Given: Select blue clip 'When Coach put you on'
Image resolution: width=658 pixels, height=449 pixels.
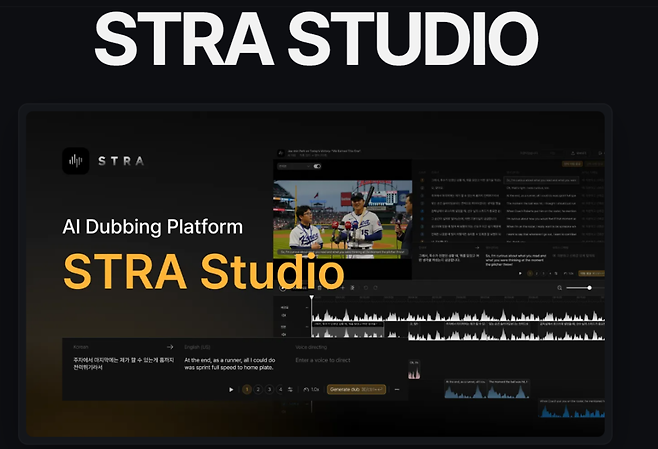Looking at the screenshot, I should click(x=572, y=408).
